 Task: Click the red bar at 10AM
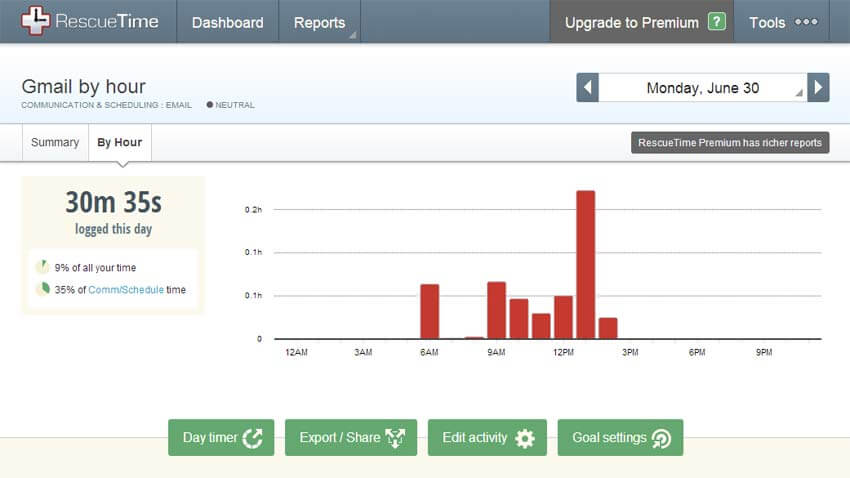click(519, 319)
